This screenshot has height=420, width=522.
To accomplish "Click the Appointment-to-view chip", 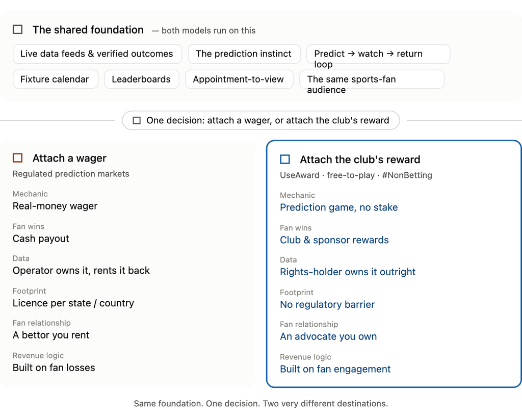I will click(239, 79).
